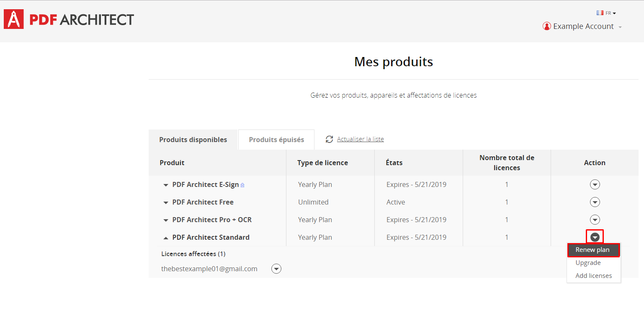Switch to the Produits épuisés tab
Screen dimensions: 644x311
point(276,140)
